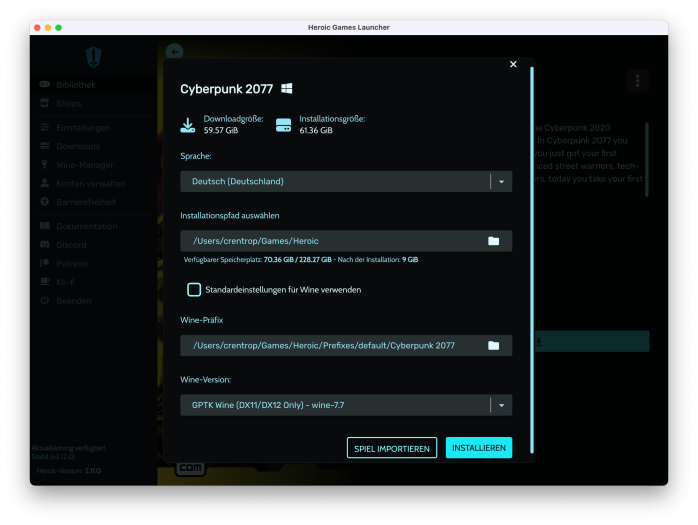
Task: Click the Einstellungen sliders icon
Action: (x=45, y=127)
